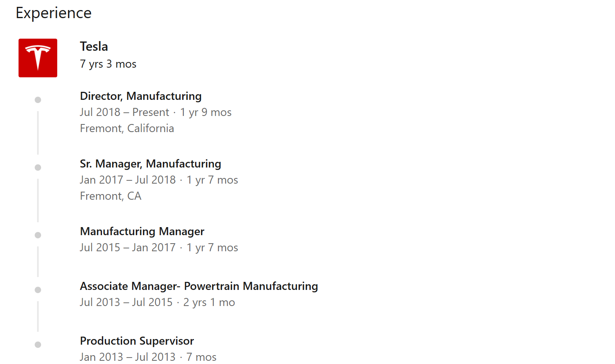
Task: Click the Jul 2018 – Present date range
Action: pos(124,112)
